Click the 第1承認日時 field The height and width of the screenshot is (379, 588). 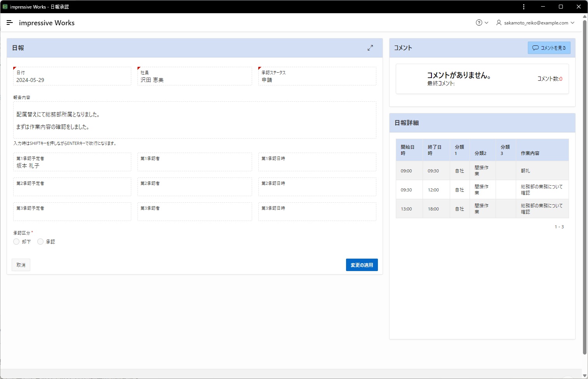tap(317, 162)
